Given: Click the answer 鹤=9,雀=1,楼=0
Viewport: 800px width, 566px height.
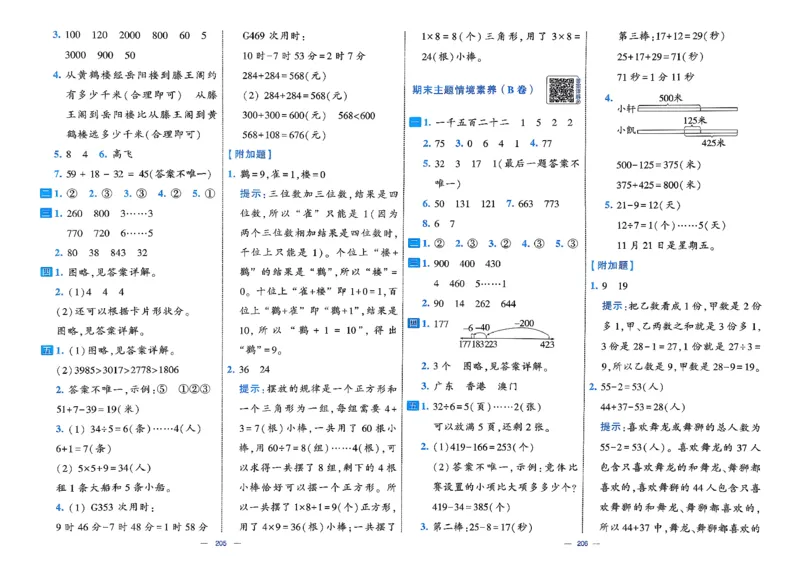Looking at the screenshot, I should [283, 175].
